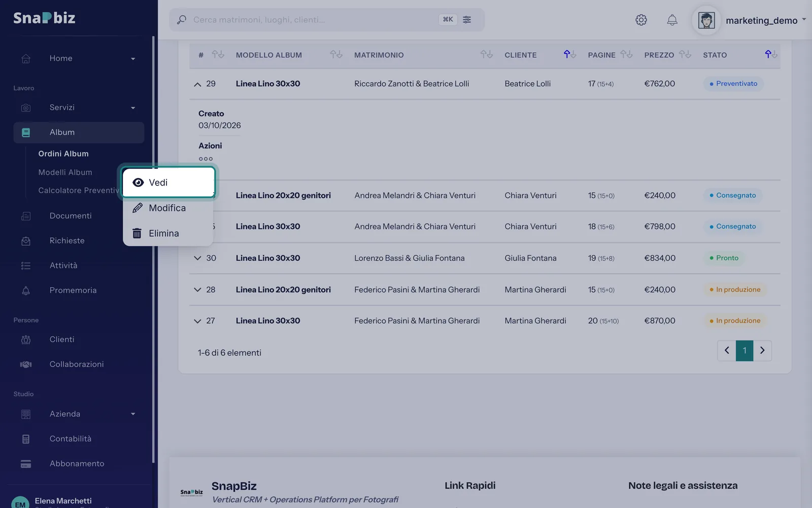Click the pencil icon beside Modifica
Screen dimensions: 812x508
pyautogui.click(x=137, y=208)
